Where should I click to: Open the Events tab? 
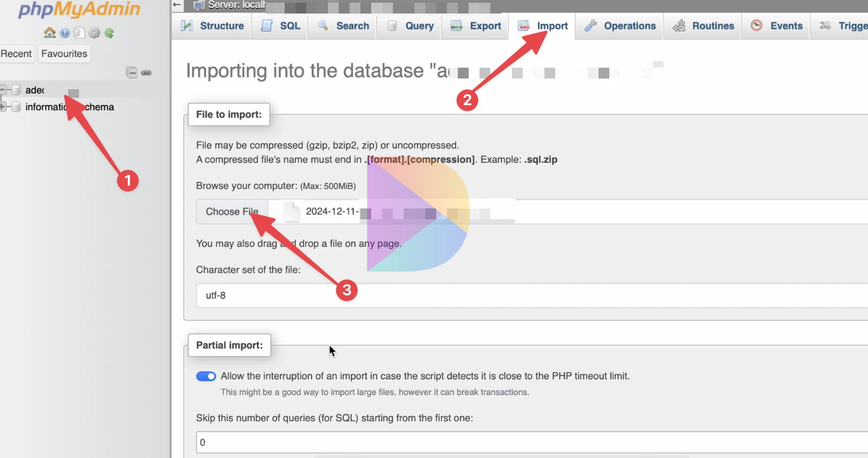point(777,26)
